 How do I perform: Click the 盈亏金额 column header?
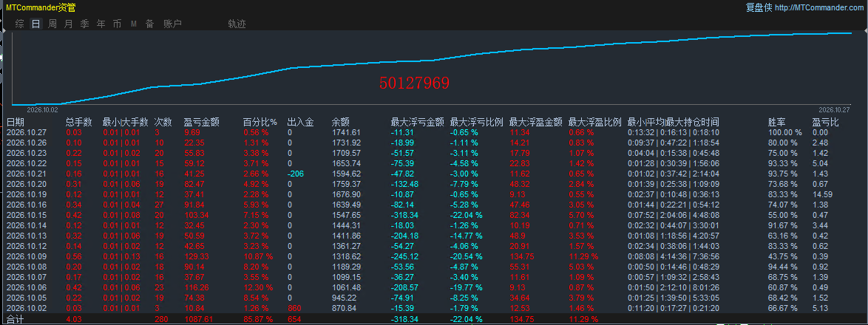(202, 122)
